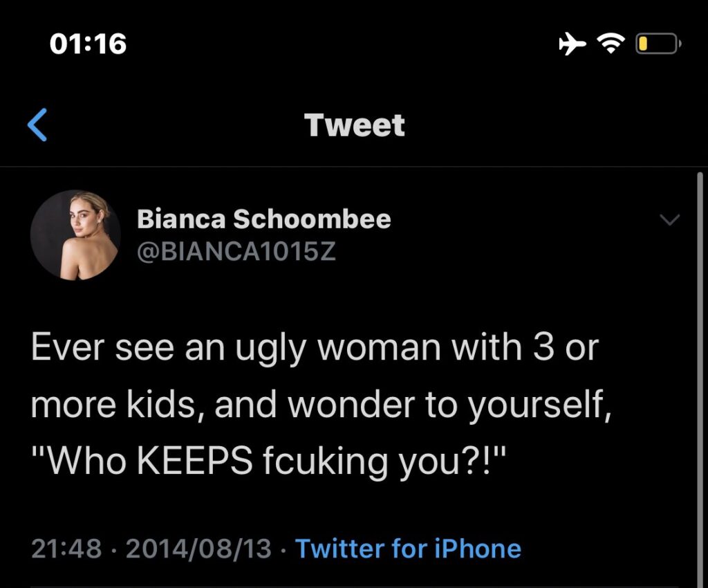Click the battery level indicator
Image resolution: width=708 pixels, height=588 pixels.
[x=658, y=45]
